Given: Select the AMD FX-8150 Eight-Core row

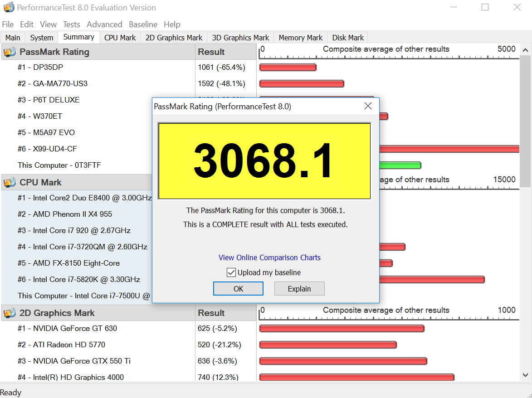Looking at the screenshot, I should 68,263.
